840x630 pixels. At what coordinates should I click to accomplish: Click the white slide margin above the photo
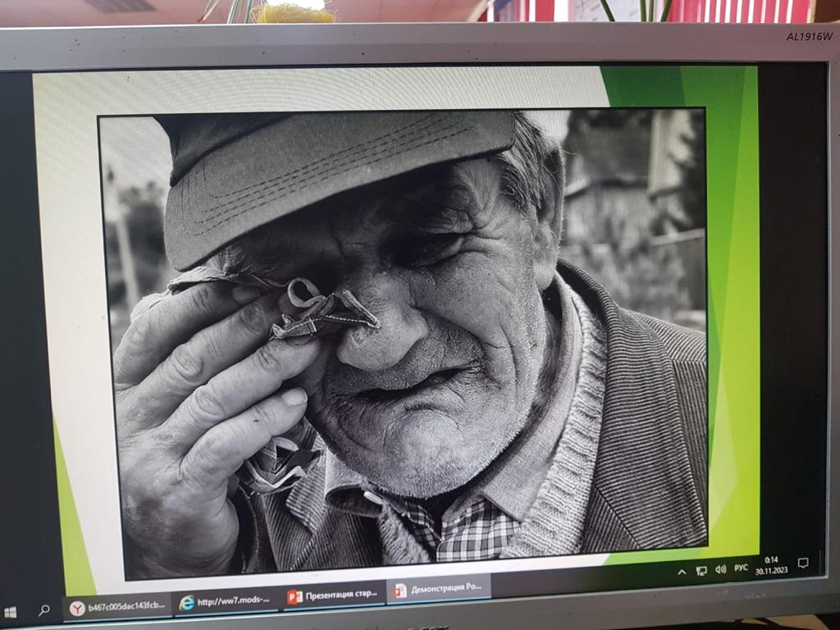[x=328, y=92]
